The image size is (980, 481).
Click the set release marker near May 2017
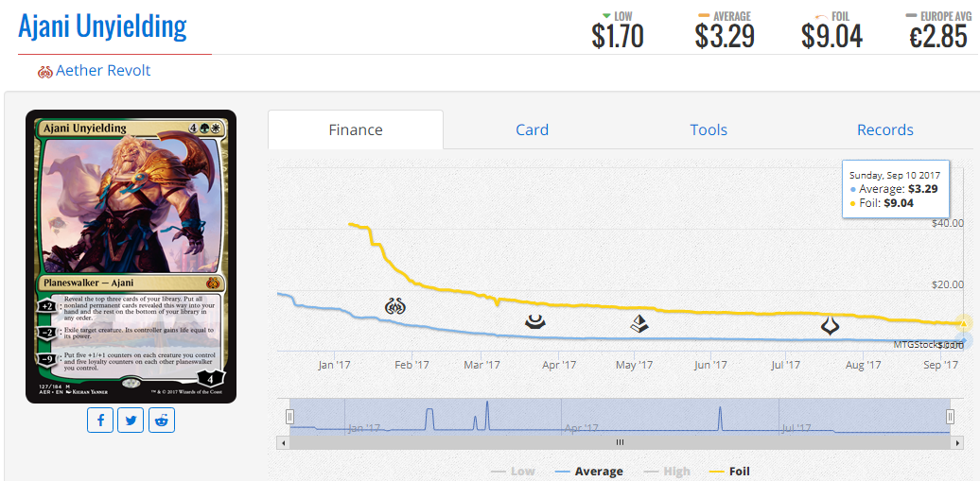(639, 323)
